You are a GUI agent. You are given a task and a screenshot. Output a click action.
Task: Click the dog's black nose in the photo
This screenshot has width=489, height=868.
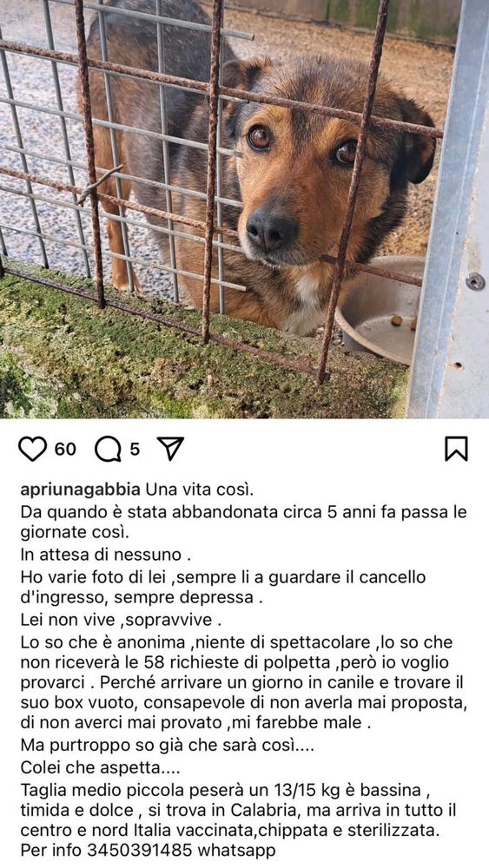[271, 228]
